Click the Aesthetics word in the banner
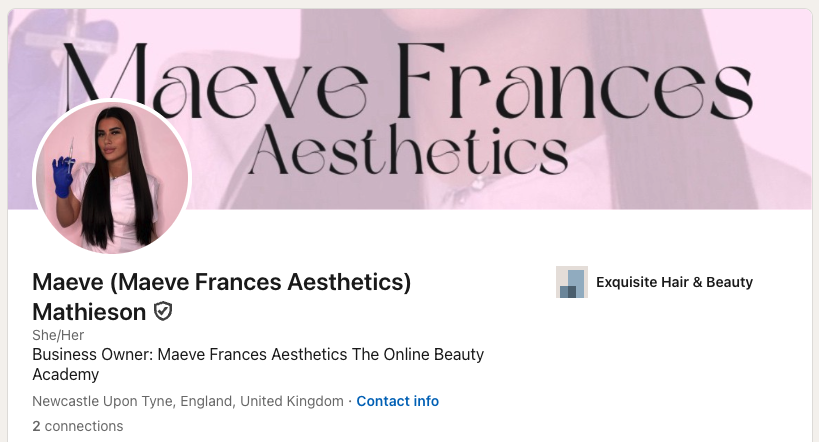 [x=406, y=150]
